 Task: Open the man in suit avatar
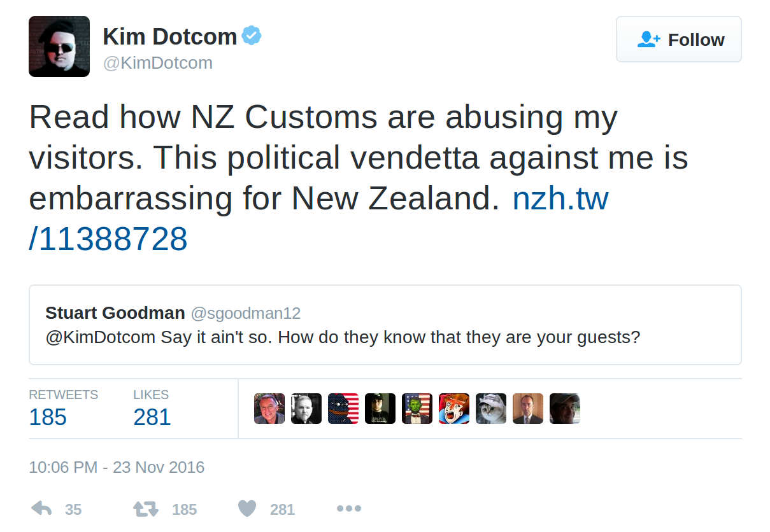click(528, 409)
